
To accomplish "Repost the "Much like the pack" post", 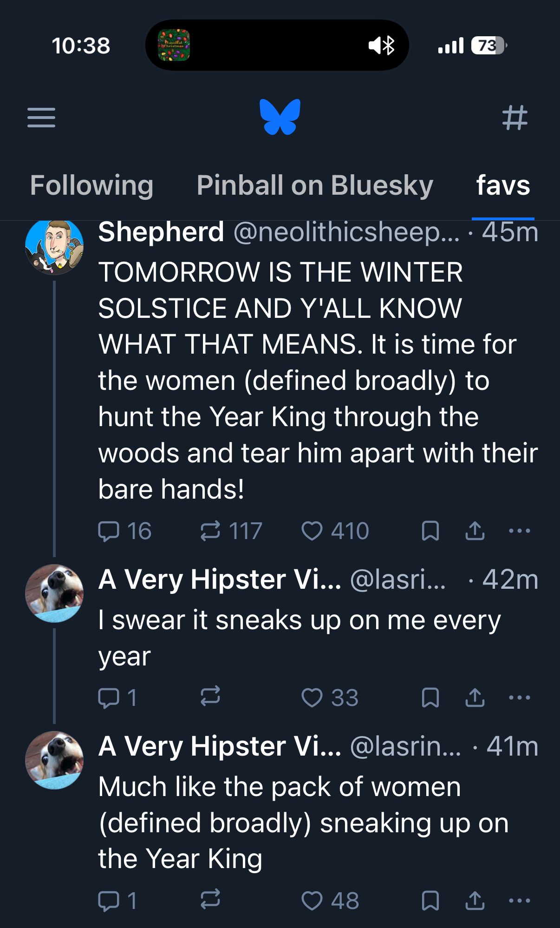I will pos(210,900).
